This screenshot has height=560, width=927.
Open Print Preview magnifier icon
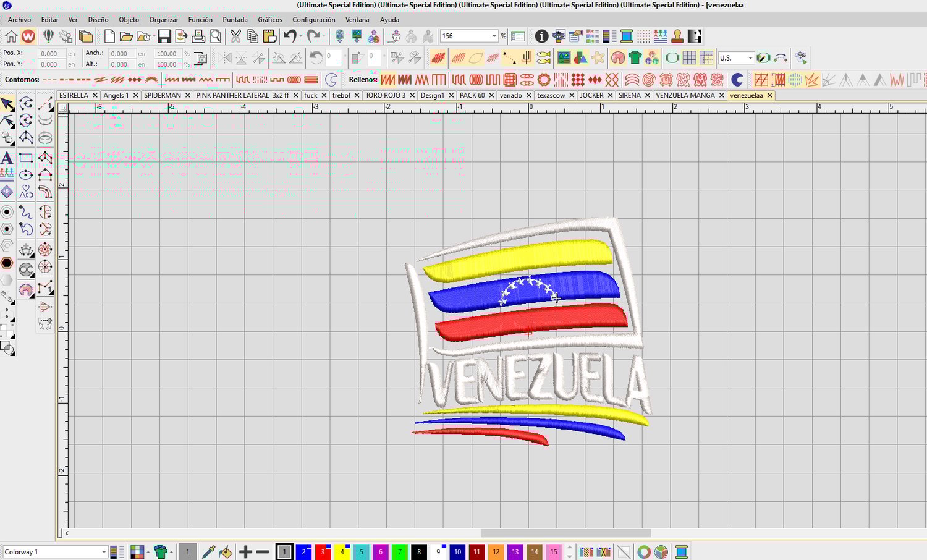[x=216, y=36]
